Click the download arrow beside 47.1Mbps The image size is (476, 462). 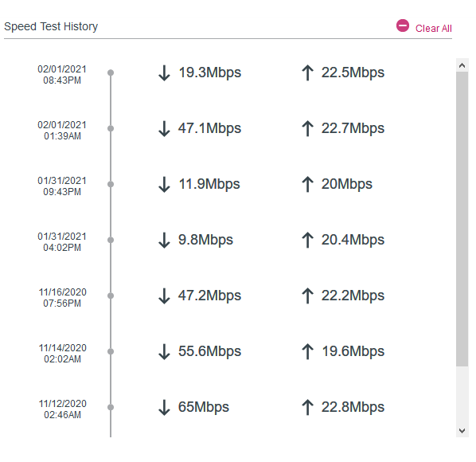click(x=164, y=129)
